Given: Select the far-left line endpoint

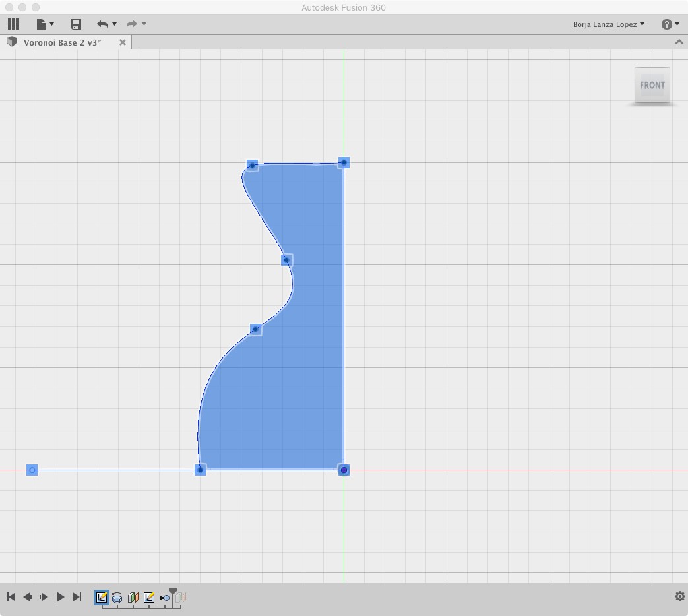Looking at the screenshot, I should coord(32,470).
